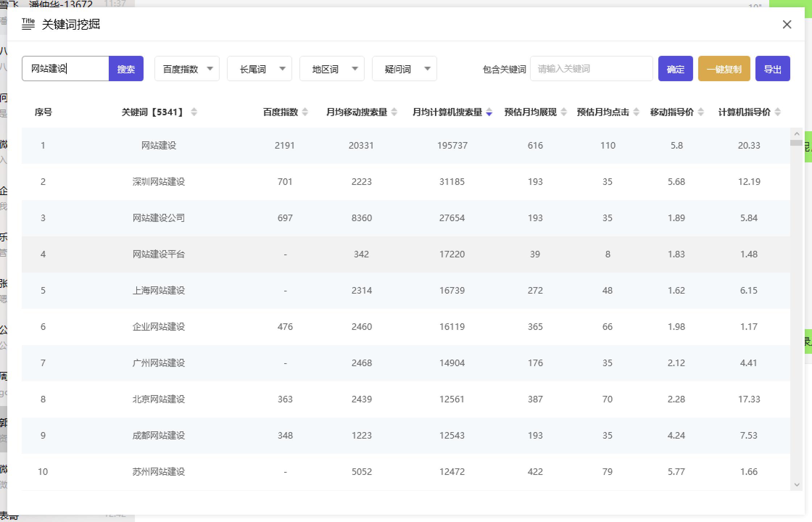
Task: Click 20331 mobile search volume cell
Action: click(361, 145)
